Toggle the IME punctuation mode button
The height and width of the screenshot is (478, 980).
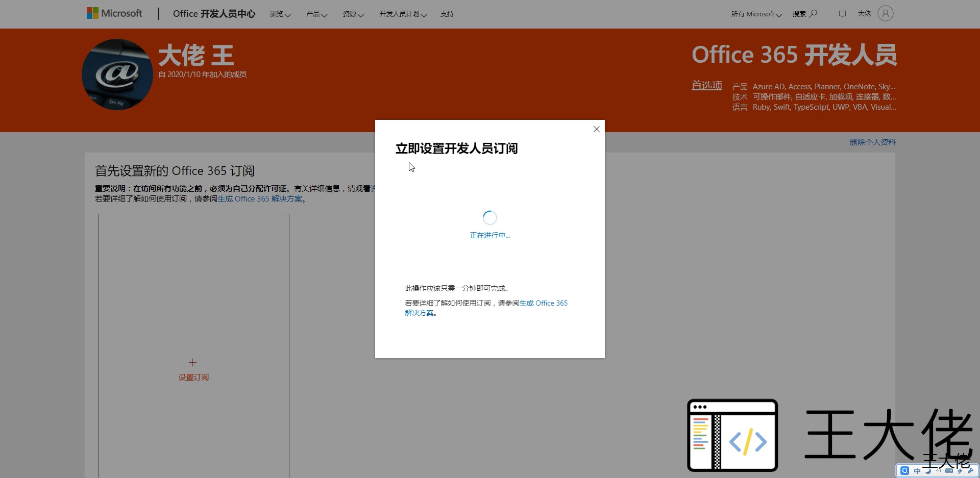[939, 470]
